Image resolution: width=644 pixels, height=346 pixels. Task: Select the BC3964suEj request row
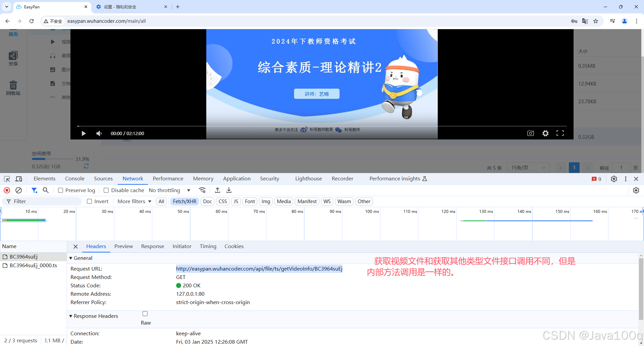(33, 257)
